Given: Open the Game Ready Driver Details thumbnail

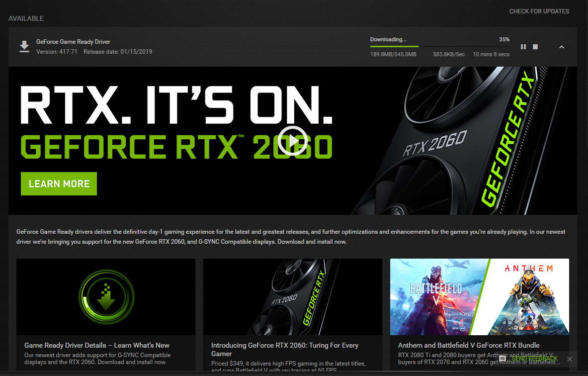Looking at the screenshot, I should pyautogui.click(x=106, y=297).
